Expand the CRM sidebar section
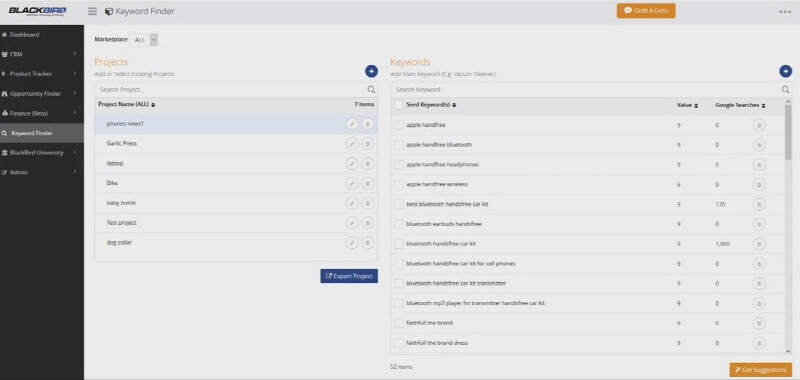800x380 pixels. [x=42, y=54]
